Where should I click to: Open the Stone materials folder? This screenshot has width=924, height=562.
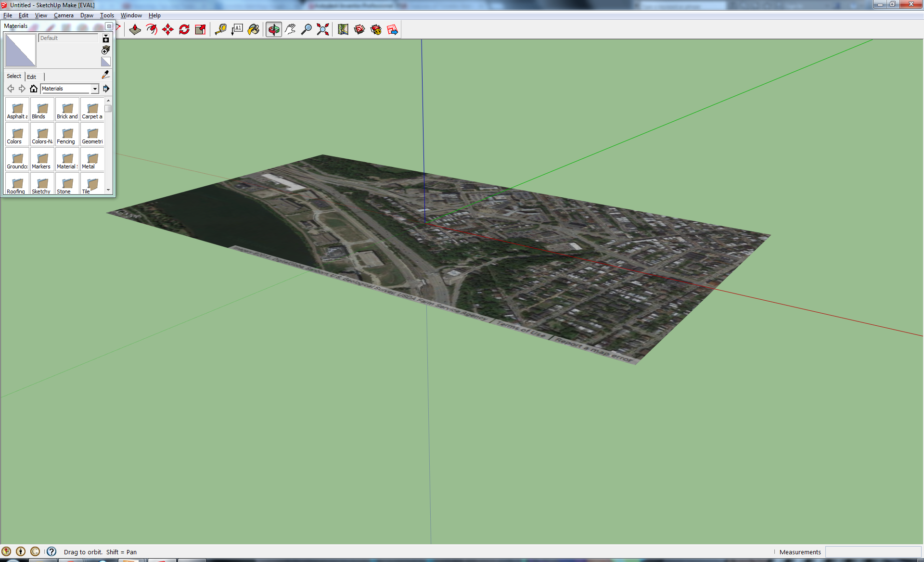coord(67,184)
